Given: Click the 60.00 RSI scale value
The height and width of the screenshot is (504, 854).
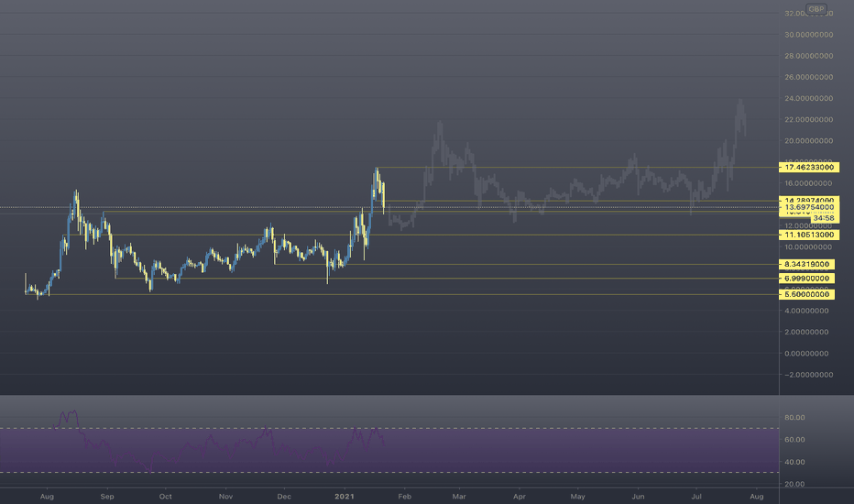Looking at the screenshot, I should (x=794, y=439).
